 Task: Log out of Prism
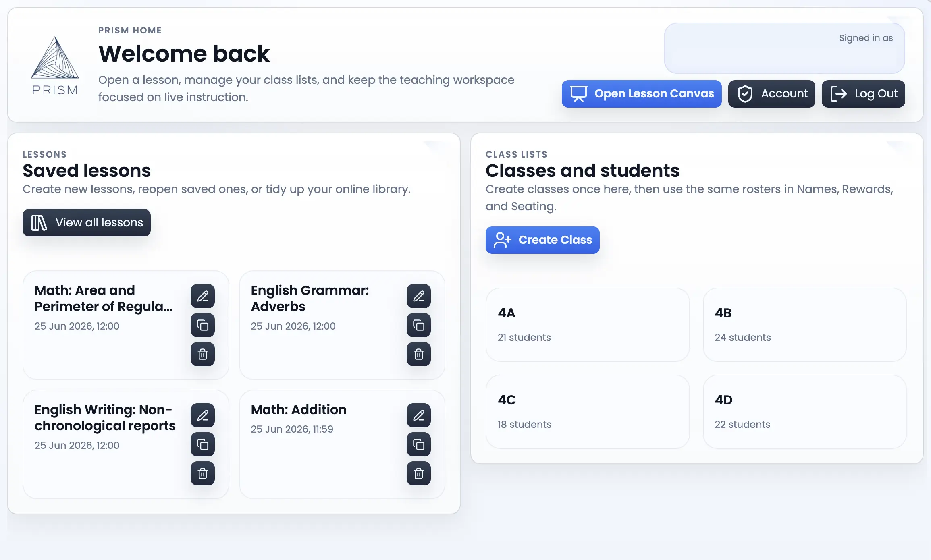863,94
